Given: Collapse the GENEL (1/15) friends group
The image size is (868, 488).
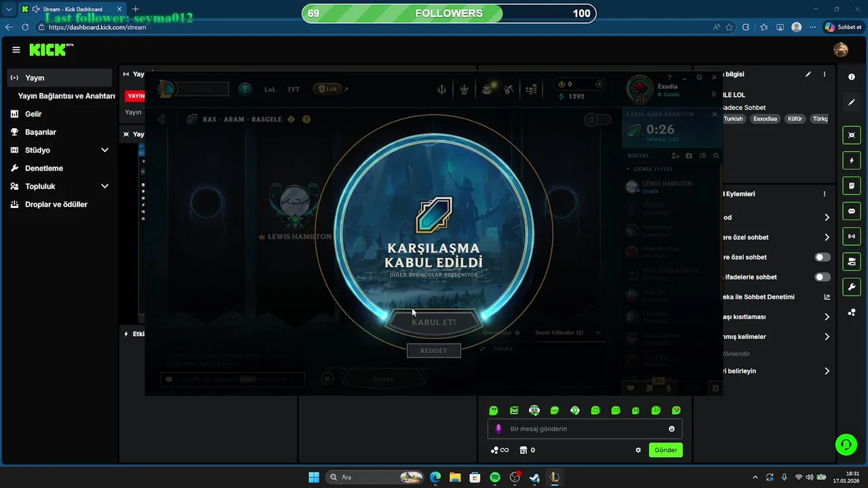Looking at the screenshot, I should coord(628,169).
